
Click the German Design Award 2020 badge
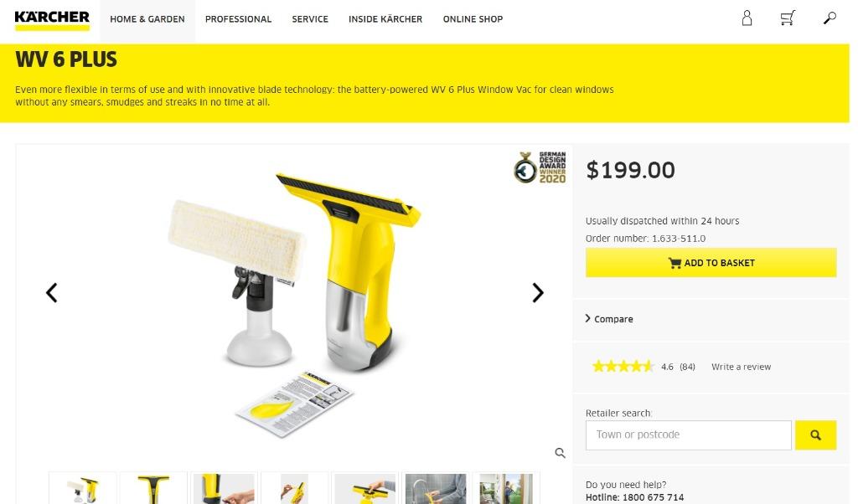[x=540, y=167]
